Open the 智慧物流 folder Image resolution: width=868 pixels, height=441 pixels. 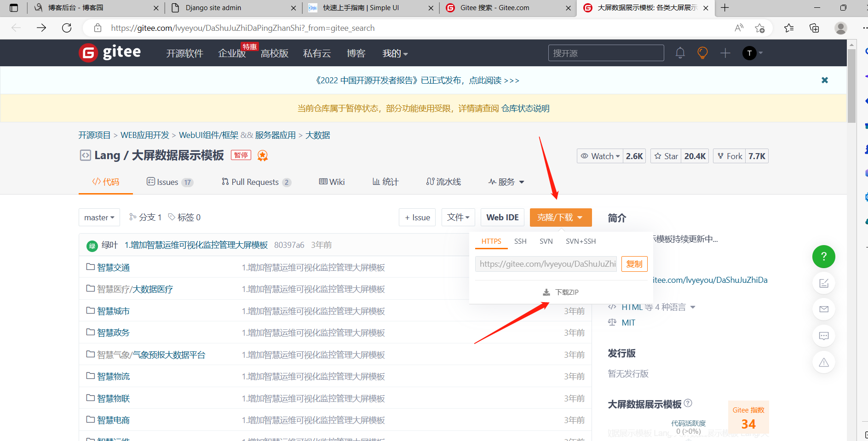point(113,376)
